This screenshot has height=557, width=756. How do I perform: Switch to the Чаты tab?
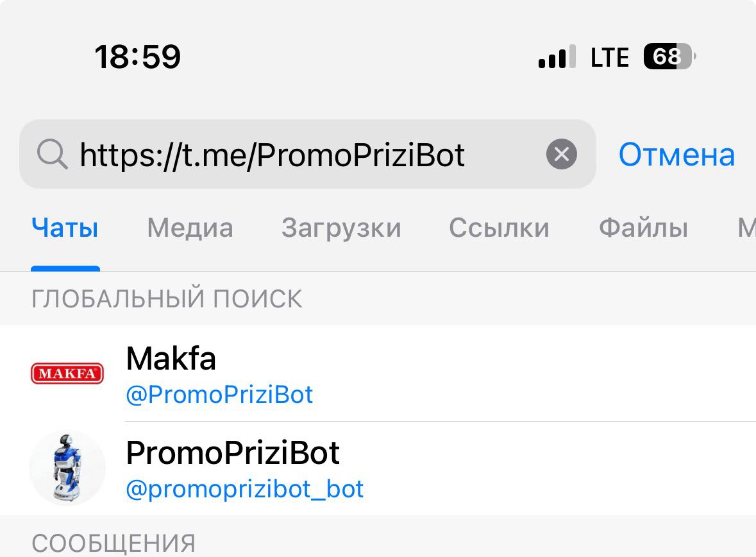click(x=65, y=228)
